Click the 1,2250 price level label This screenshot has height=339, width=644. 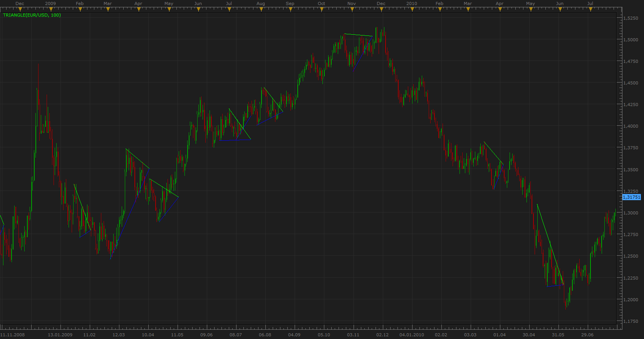pos(631,278)
